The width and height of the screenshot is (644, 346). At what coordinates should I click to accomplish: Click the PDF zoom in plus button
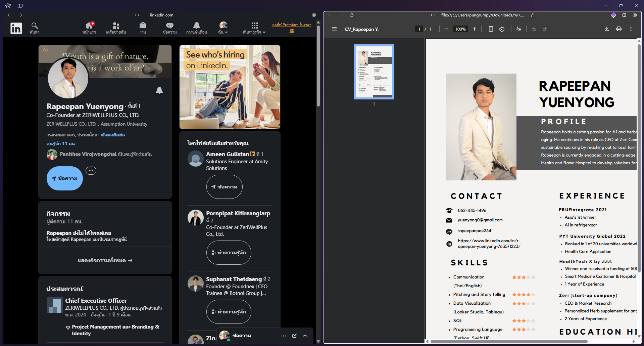475,29
